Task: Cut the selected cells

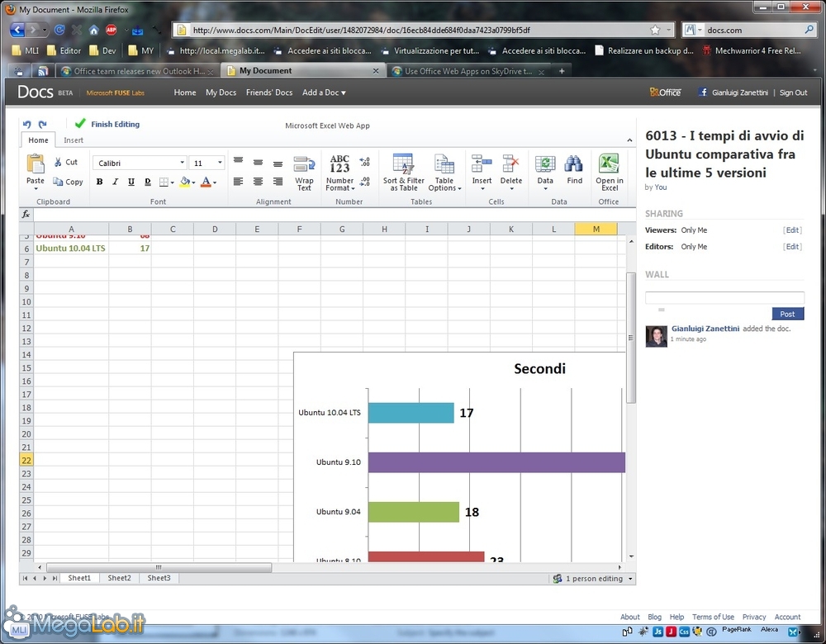Action: (65, 162)
